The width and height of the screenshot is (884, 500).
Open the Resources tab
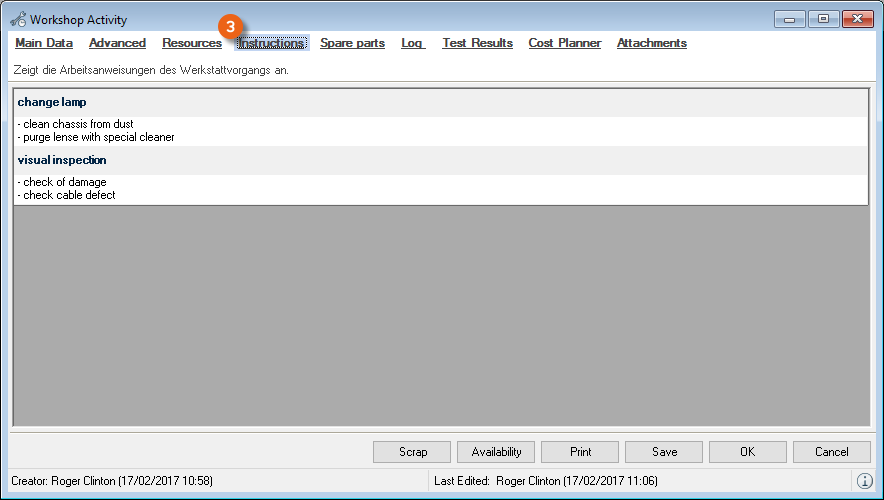click(192, 43)
